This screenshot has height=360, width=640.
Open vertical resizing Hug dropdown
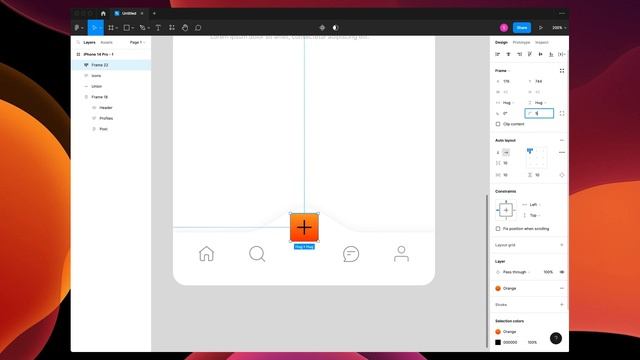click(538, 103)
